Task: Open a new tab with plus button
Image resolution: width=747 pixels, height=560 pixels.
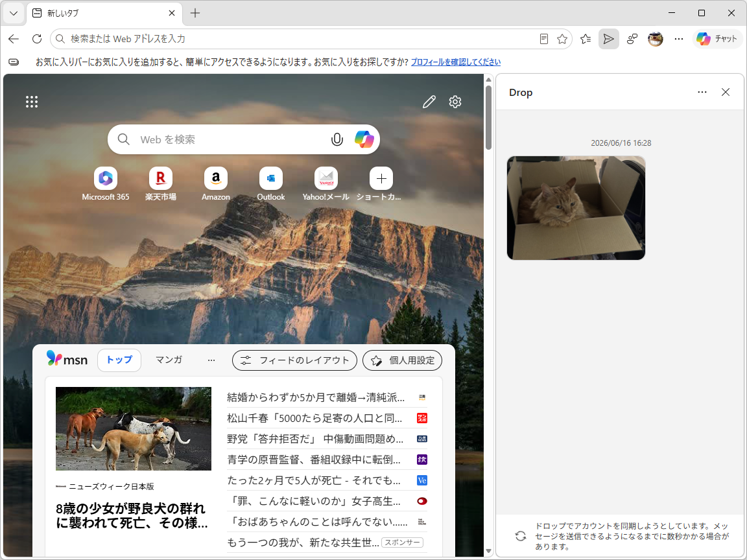Action: (x=195, y=14)
